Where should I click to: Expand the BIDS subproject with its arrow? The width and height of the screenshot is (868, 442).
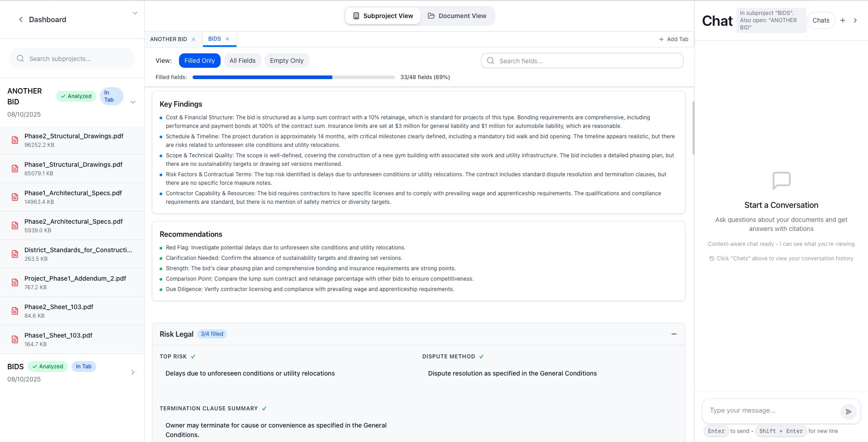tap(133, 372)
